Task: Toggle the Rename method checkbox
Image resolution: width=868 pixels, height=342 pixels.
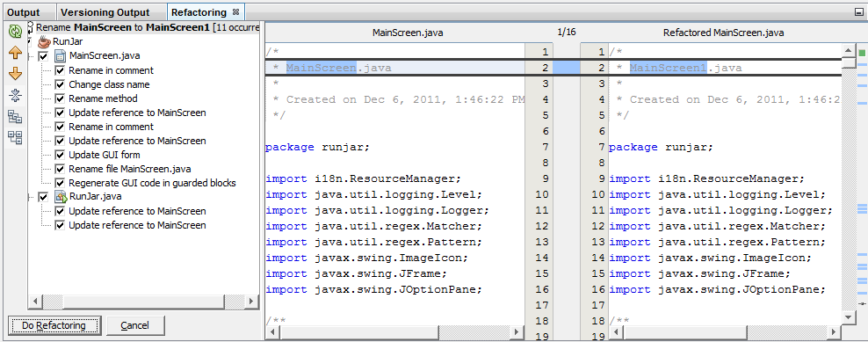Action: 60,98
